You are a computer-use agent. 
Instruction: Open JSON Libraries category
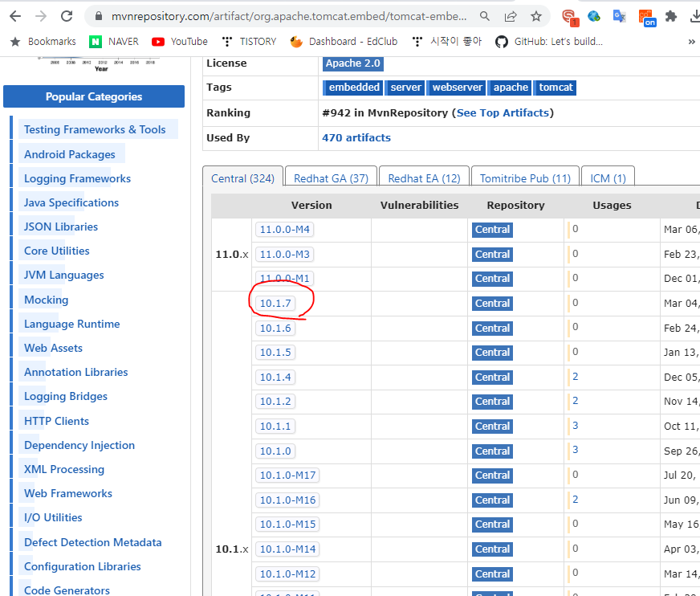[61, 227]
